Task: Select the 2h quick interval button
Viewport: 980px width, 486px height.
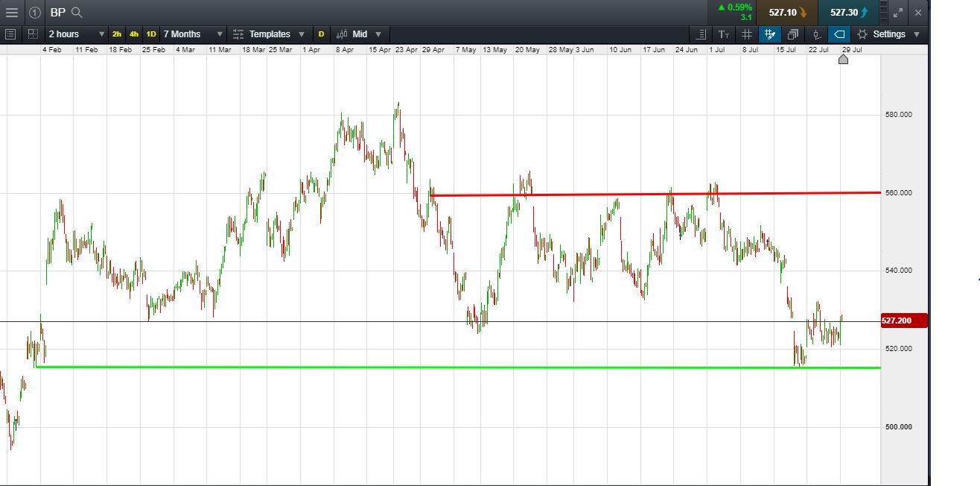Action: tap(117, 34)
